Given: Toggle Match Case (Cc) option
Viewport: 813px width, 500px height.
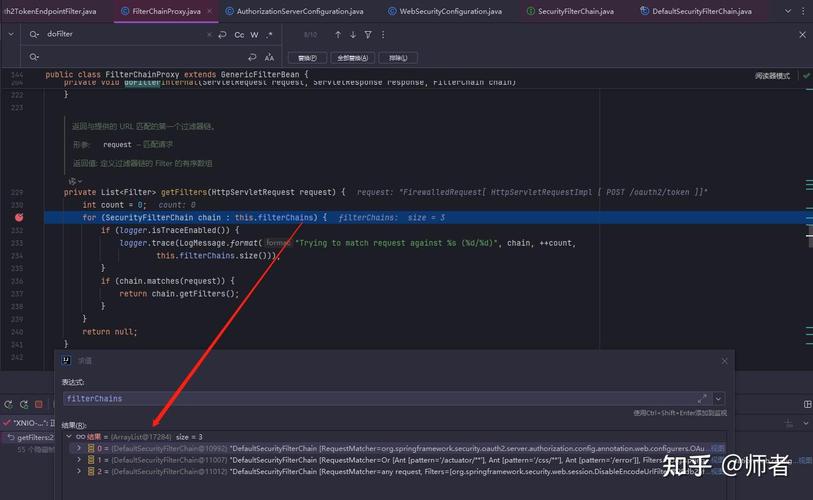Looking at the screenshot, I should [x=239, y=35].
